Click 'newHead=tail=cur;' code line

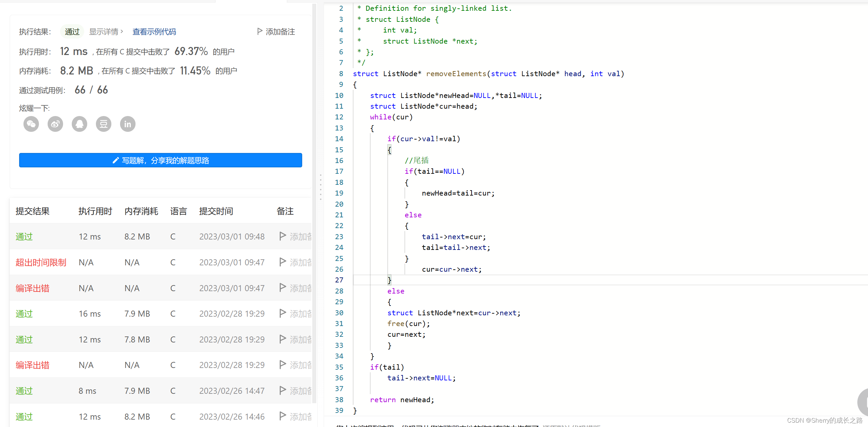tap(458, 193)
